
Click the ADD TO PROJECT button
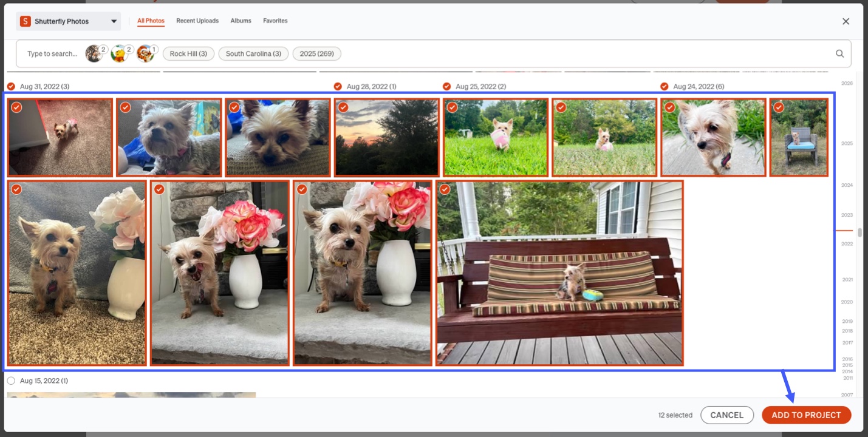[806, 415]
